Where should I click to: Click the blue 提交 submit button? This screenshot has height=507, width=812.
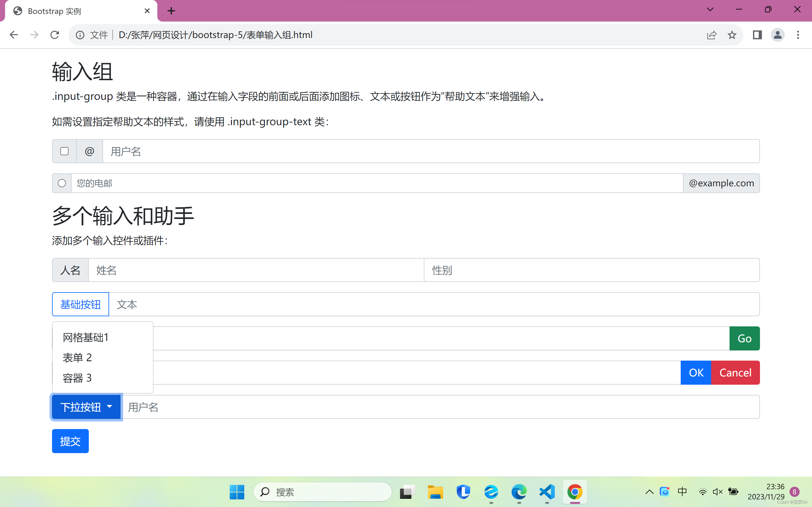(70, 441)
